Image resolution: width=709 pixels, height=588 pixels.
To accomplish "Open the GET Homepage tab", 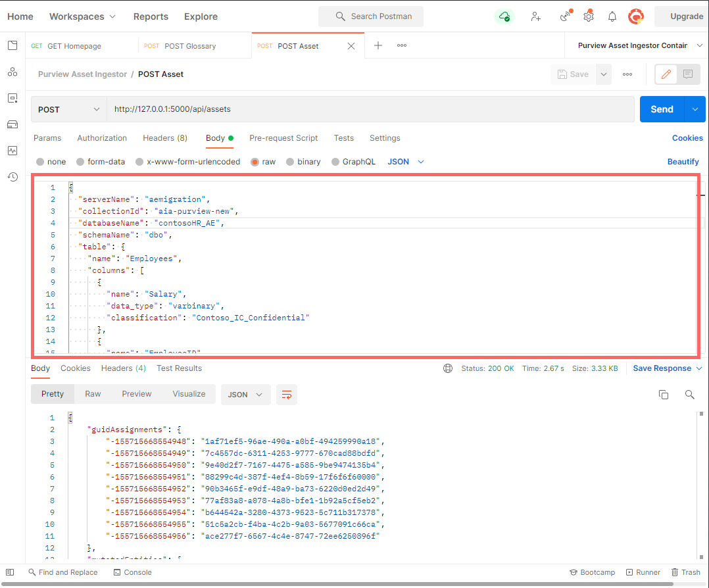I will pyautogui.click(x=82, y=45).
